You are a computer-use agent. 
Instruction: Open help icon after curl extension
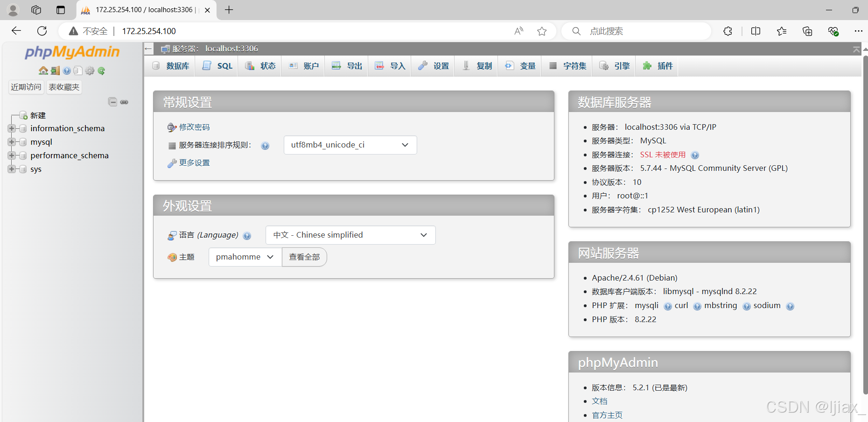[x=697, y=306]
